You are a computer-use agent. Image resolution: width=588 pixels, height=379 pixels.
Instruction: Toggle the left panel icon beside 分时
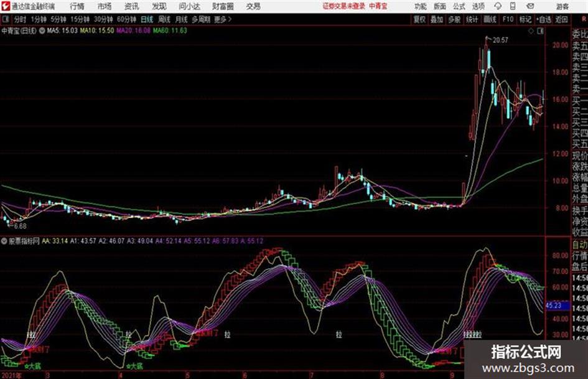6,19
